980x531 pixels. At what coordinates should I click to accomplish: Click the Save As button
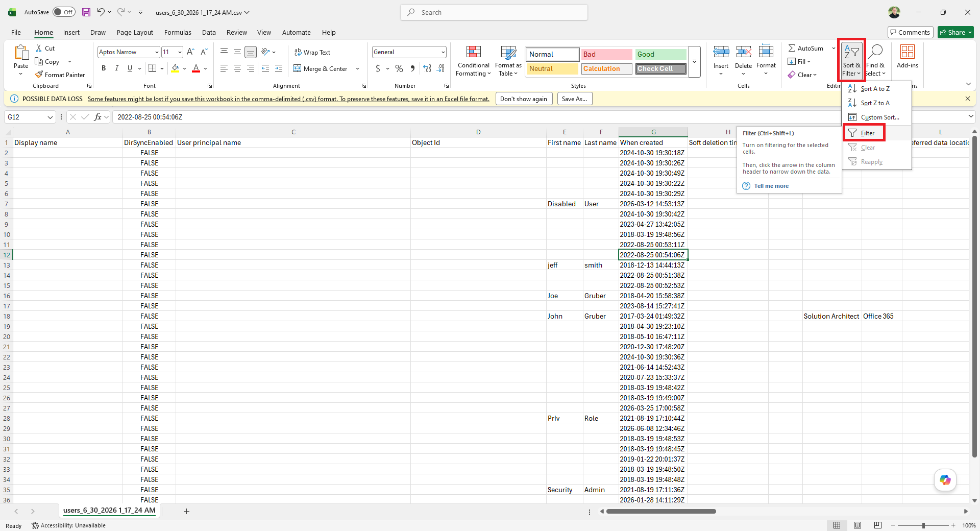pyautogui.click(x=574, y=99)
